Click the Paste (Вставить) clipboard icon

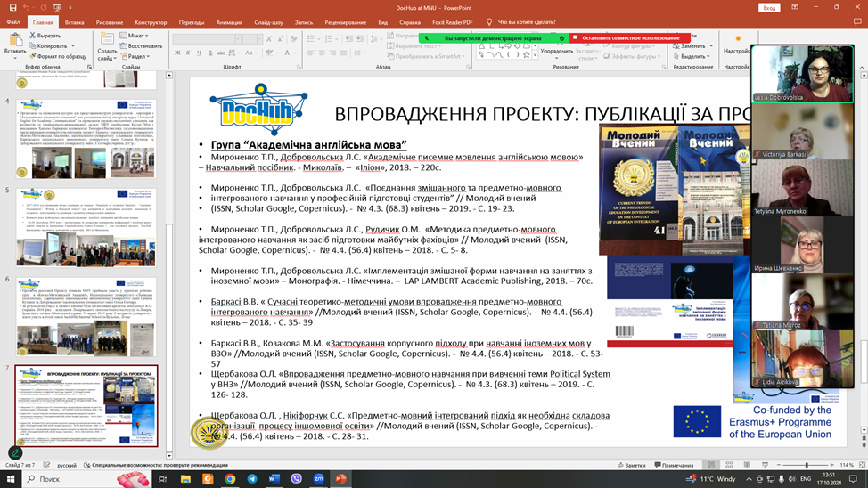pos(14,41)
